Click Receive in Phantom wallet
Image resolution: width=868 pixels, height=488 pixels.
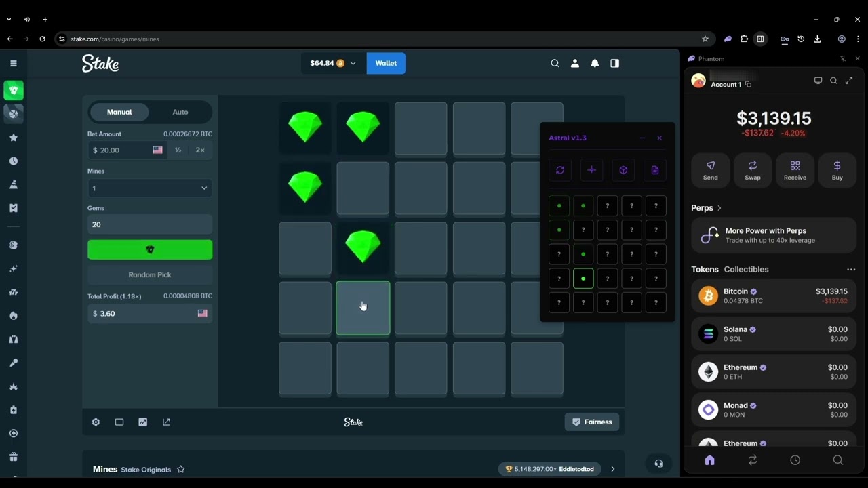point(795,170)
